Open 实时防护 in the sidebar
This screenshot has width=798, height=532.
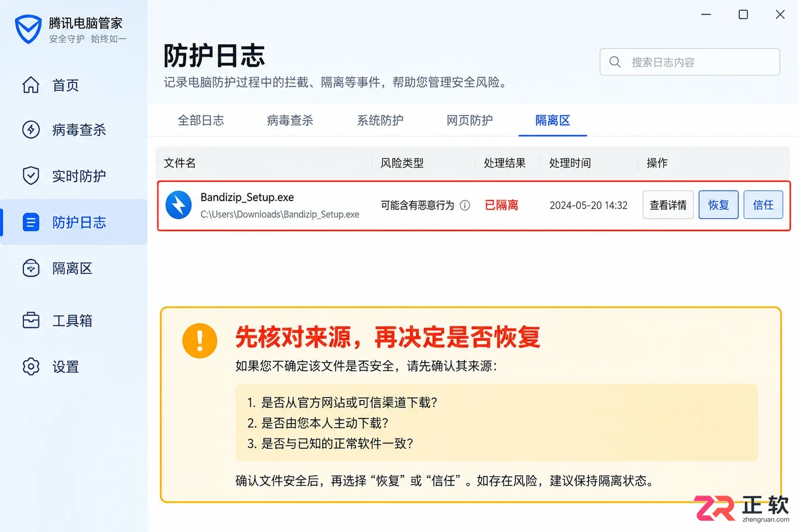(x=74, y=176)
